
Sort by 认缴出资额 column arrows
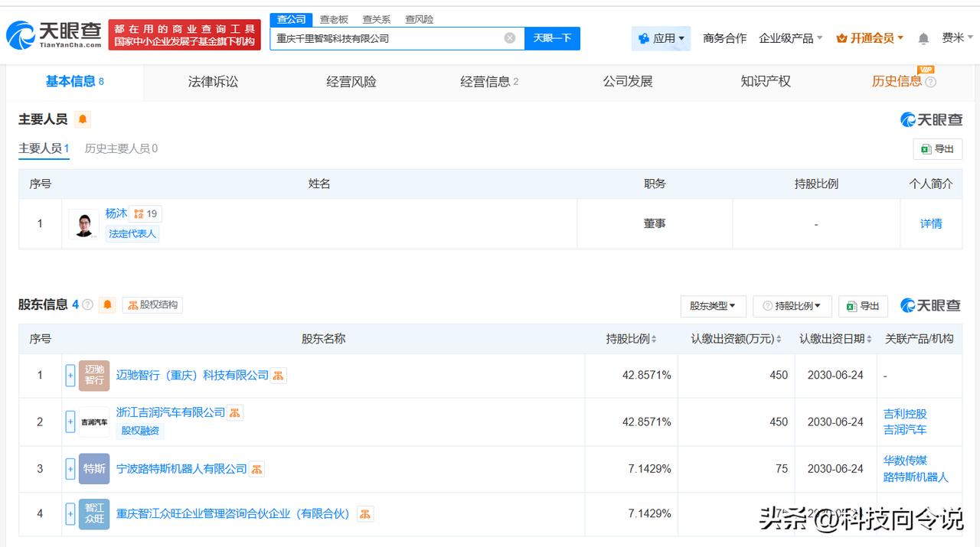coord(779,339)
